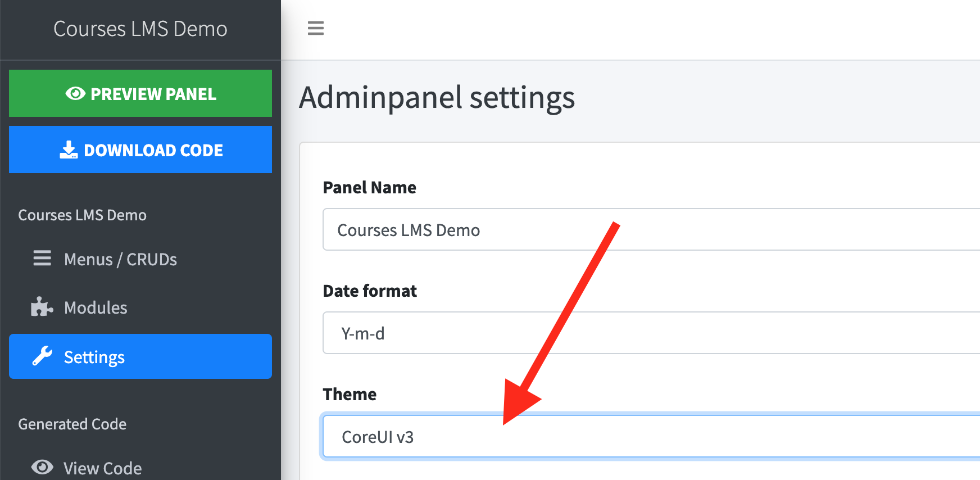
Task: Open the Theme dropdown showing CoreUI v3
Action: [646, 437]
